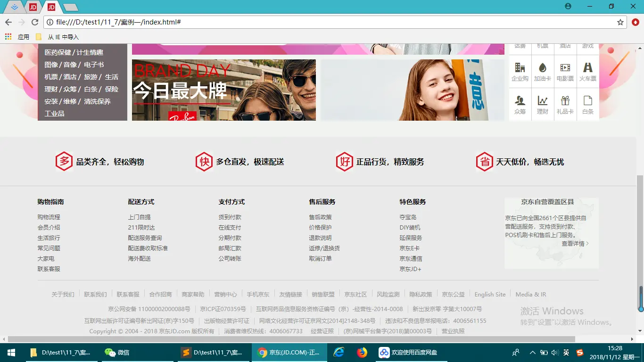Reload the page with the refresh icon

tap(35, 22)
